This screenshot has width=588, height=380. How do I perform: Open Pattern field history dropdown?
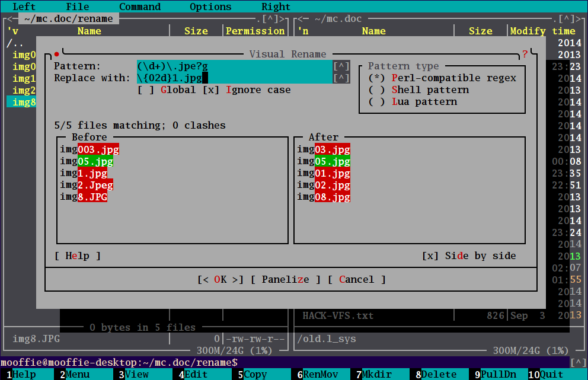click(x=341, y=66)
